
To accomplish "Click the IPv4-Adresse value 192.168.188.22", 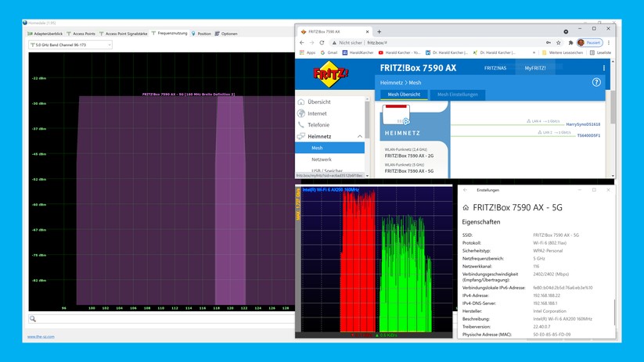I will point(546,296).
